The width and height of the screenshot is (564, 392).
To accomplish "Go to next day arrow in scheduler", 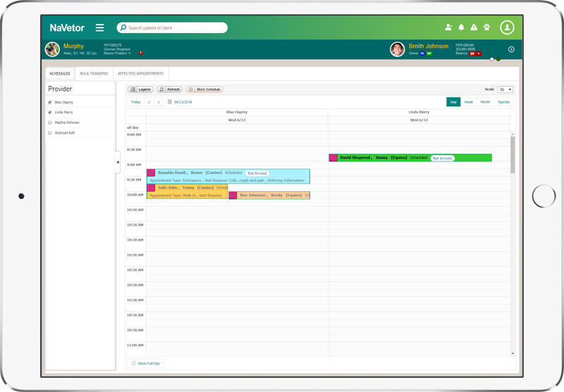I will (159, 102).
